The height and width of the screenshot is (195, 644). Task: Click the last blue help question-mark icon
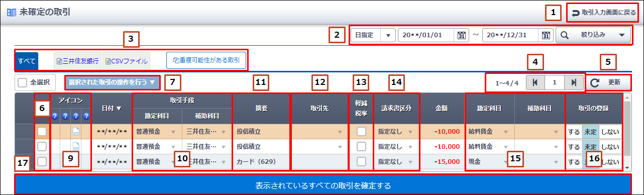(86, 116)
